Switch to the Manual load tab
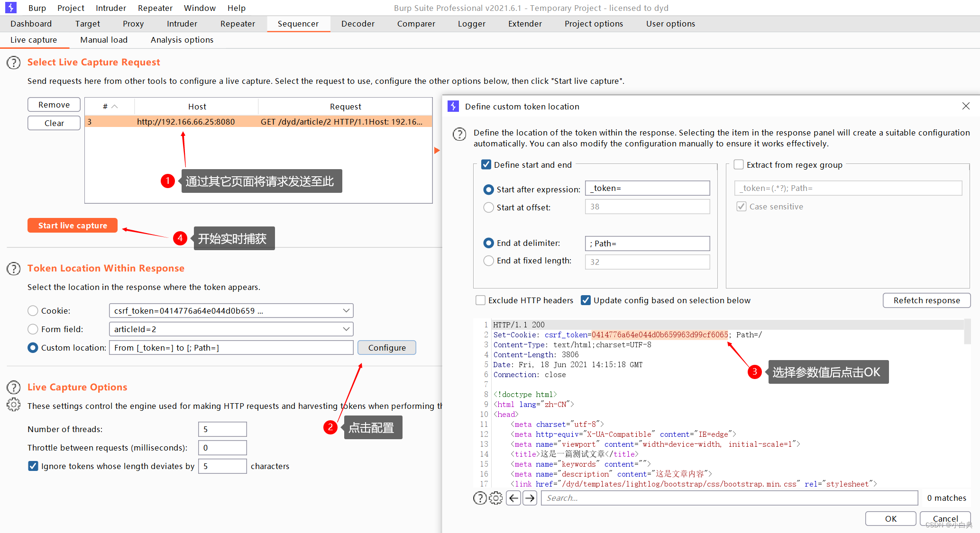Image resolution: width=980 pixels, height=533 pixels. click(104, 40)
